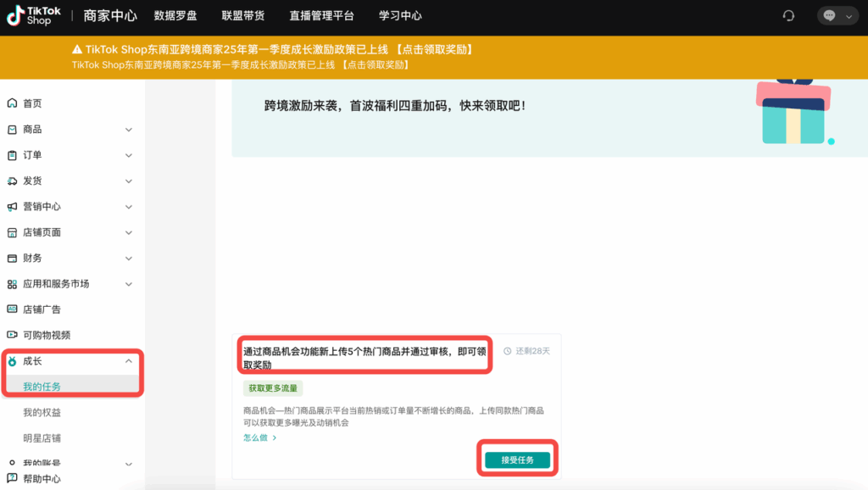
Task: Open the account dropdown in the top right corner
Action: click(x=849, y=14)
